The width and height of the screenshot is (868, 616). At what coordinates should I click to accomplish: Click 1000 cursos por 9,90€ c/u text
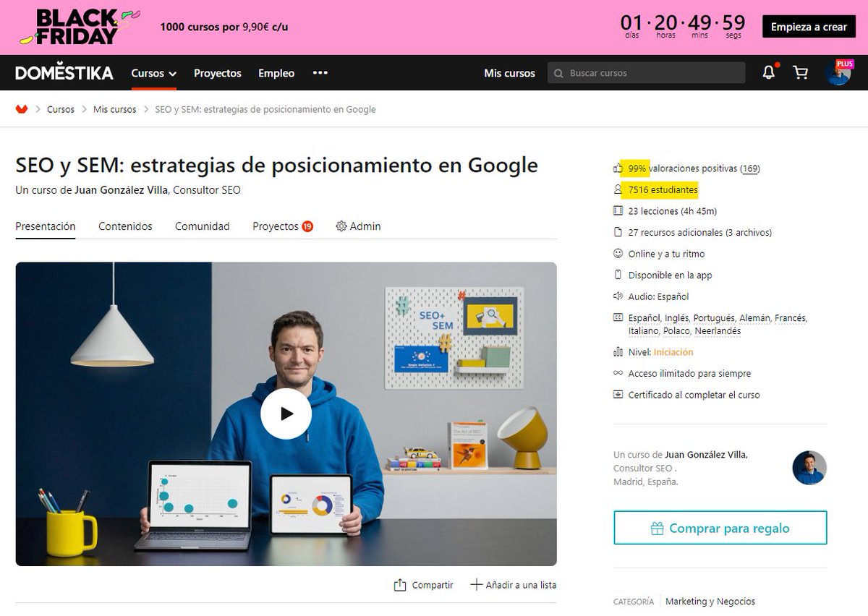point(225,27)
